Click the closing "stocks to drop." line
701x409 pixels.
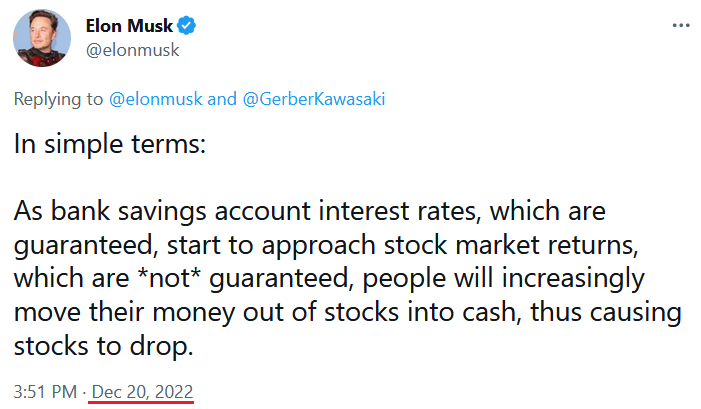coord(104,346)
